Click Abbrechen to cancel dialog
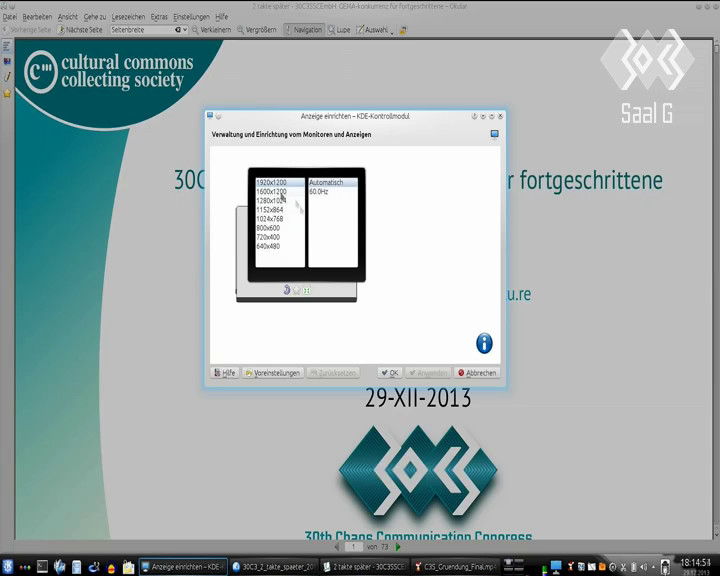720x576 pixels. coord(477,373)
